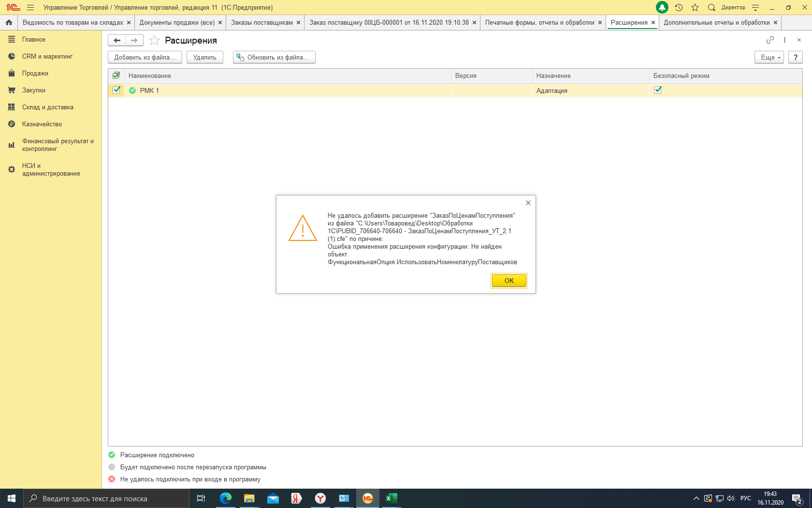Click OK in the error dialog
Screen dimensions: 812x508
click(509, 281)
